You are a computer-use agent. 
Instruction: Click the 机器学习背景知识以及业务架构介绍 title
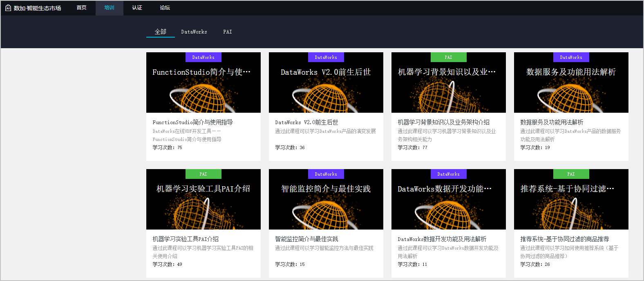(x=443, y=122)
